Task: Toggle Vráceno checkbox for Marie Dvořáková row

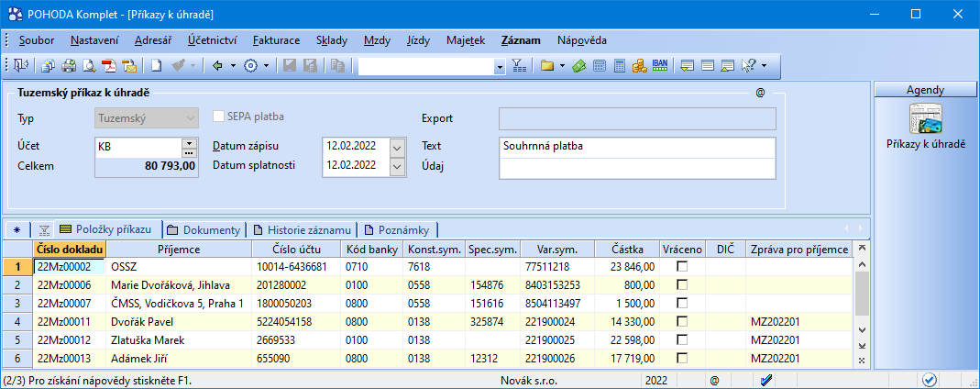Action: [x=682, y=284]
